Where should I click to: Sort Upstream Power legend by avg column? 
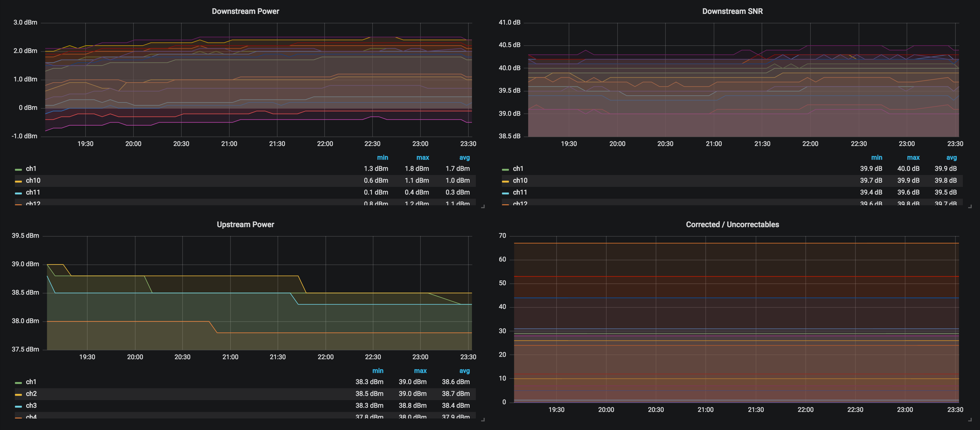(x=465, y=371)
